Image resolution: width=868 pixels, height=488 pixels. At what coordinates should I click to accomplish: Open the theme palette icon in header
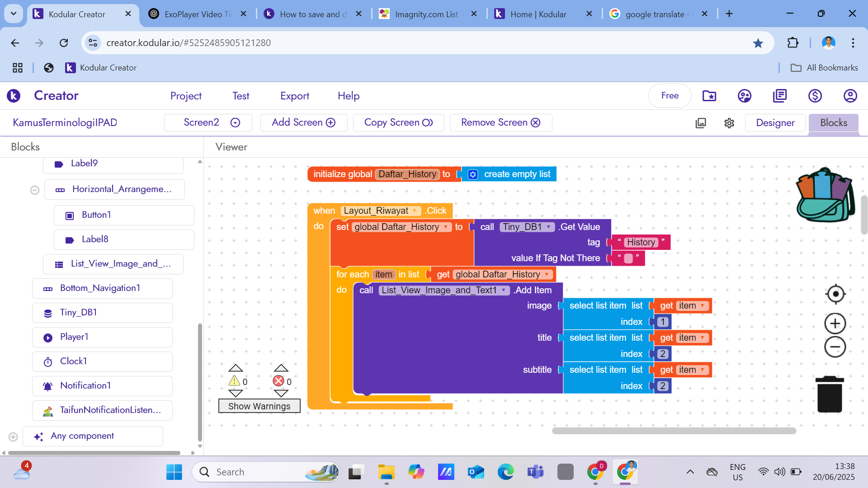click(x=745, y=96)
